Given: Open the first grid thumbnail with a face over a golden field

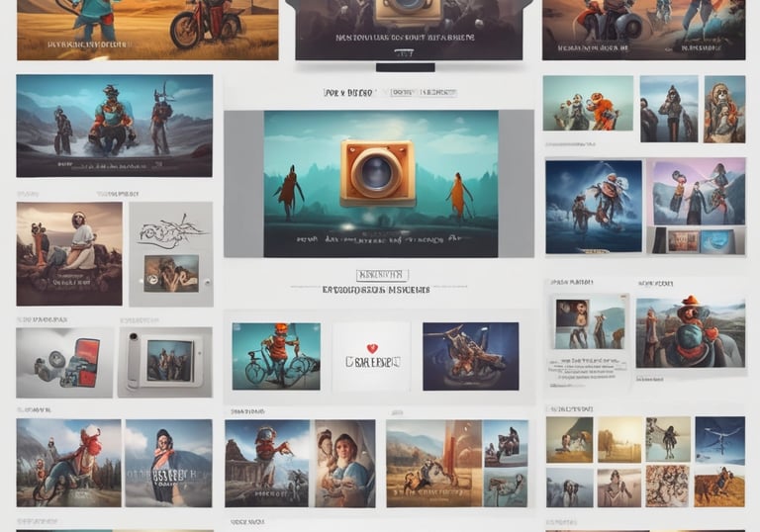Looking at the screenshot, I should [570, 440].
